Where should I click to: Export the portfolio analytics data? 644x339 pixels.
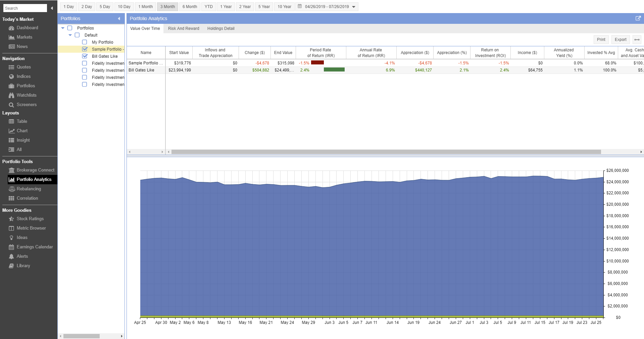[x=620, y=39]
